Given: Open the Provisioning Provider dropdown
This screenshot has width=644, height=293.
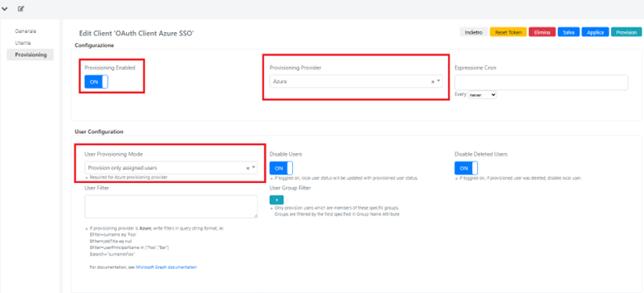Looking at the screenshot, I should point(356,82).
